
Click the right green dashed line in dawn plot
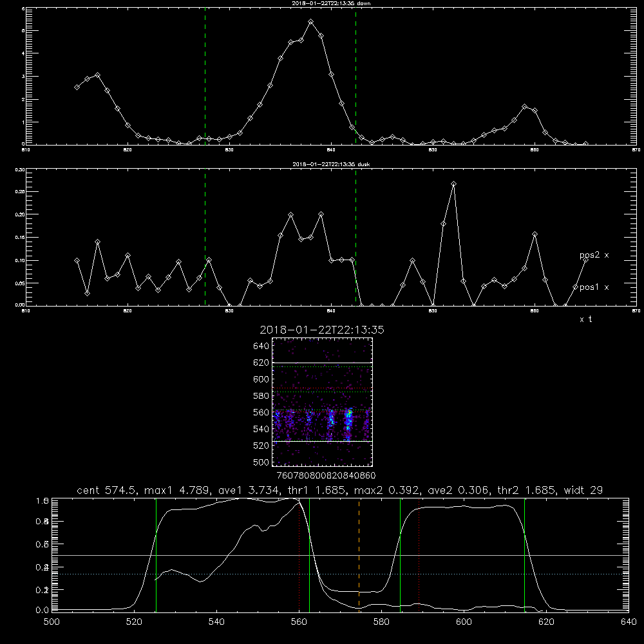355,76
